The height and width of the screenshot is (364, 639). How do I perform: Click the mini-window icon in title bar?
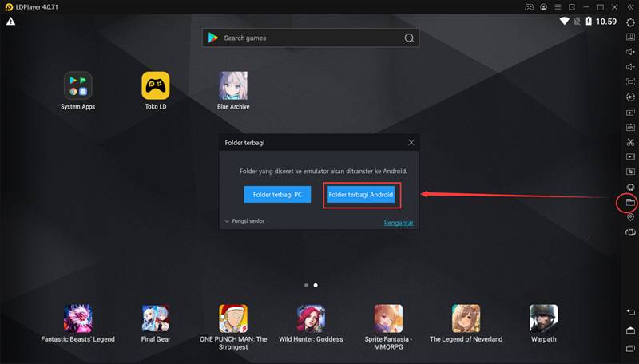[572, 7]
